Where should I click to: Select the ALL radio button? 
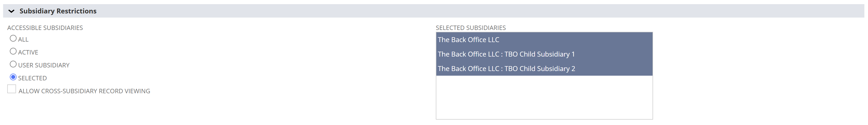click(x=13, y=39)
